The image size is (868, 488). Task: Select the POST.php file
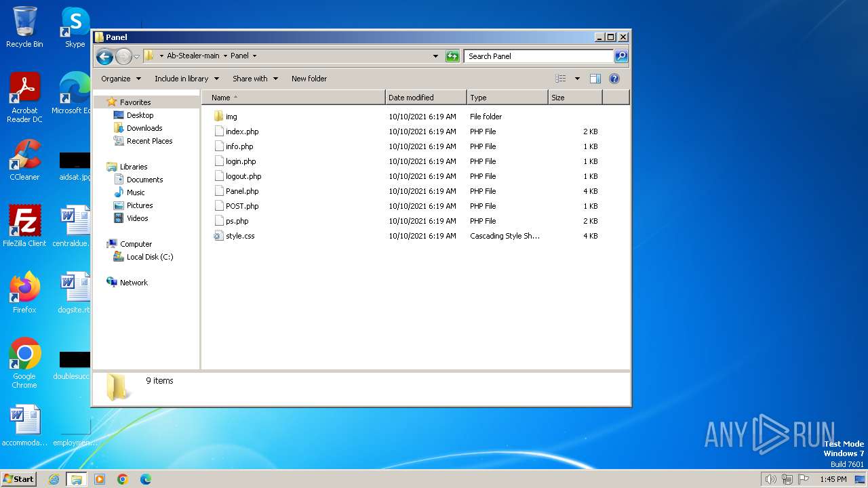(241, 206)
